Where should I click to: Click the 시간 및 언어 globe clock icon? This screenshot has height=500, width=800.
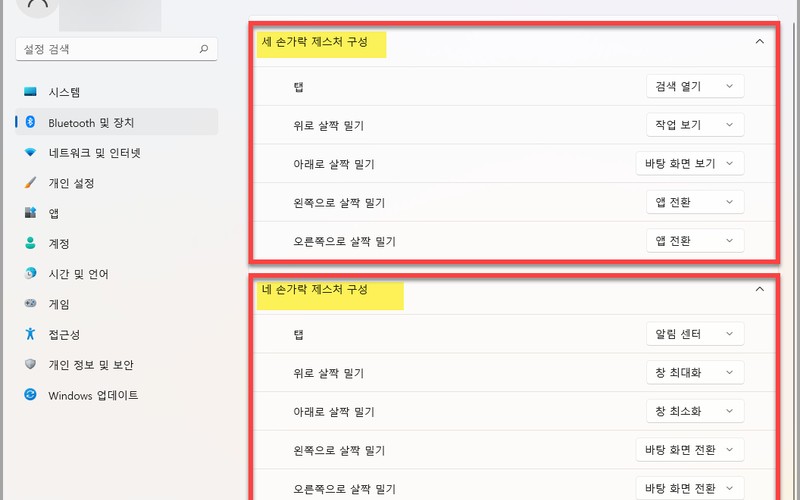[30, 273]
